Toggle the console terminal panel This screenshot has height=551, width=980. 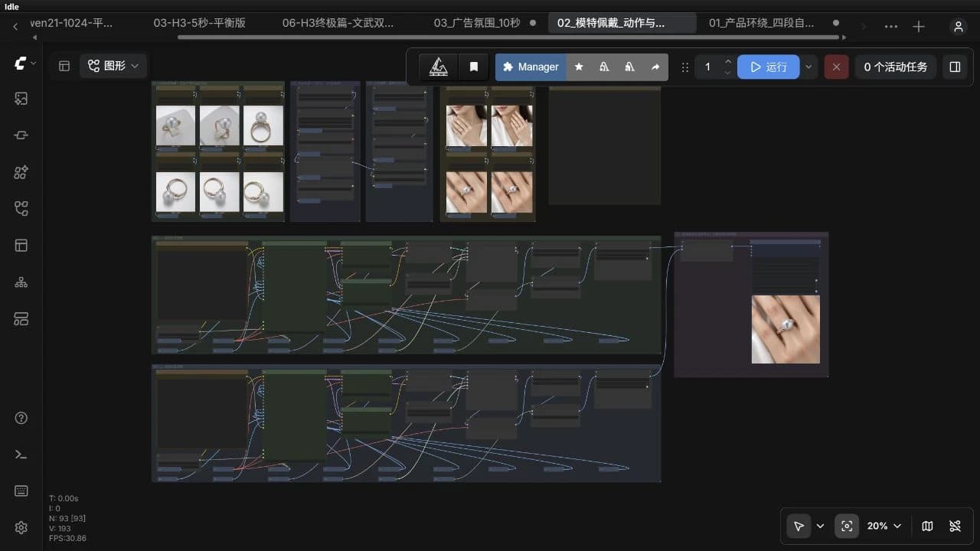pyautogui.click(x=21, y=455)
